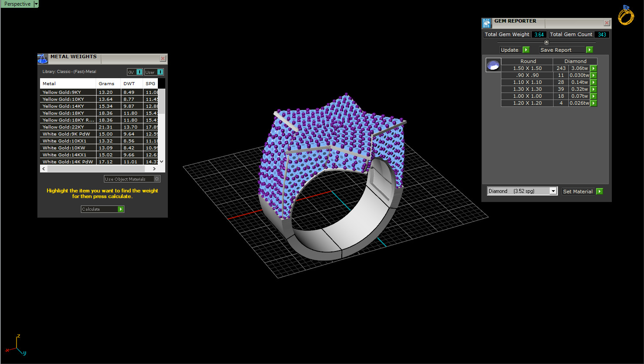Select the Yellow Gold:14KY row

[x=99, y=106]
